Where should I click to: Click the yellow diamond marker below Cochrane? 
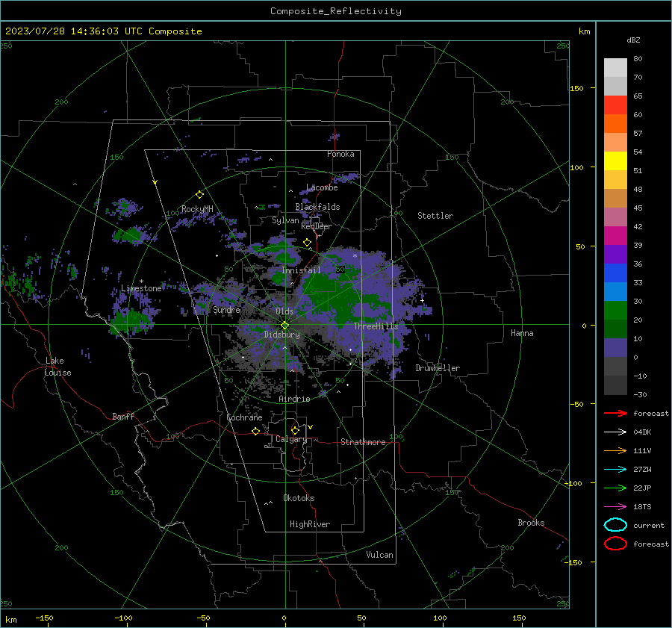[x=256, y=432]
